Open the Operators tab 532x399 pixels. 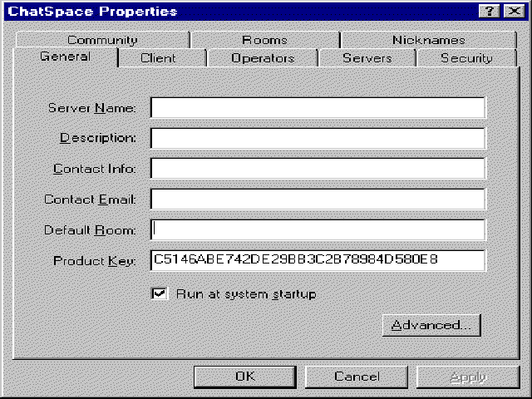coord(263,58)
